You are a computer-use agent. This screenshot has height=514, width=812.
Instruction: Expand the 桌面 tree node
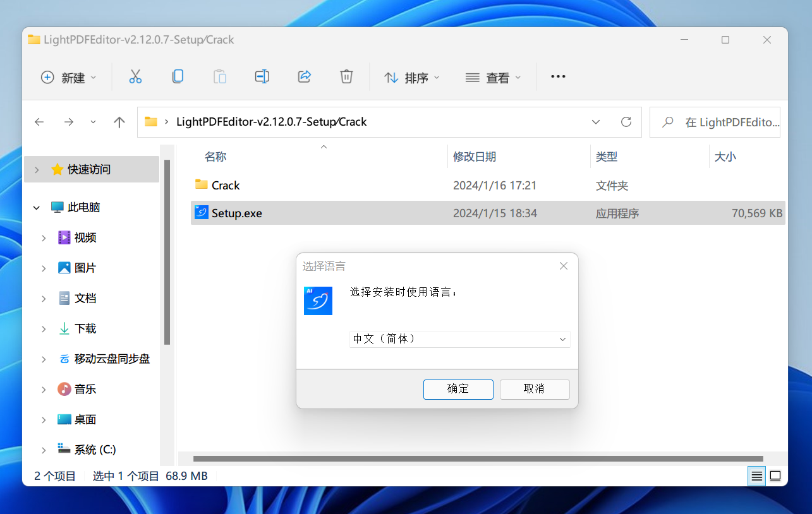[x=44, y=420]
